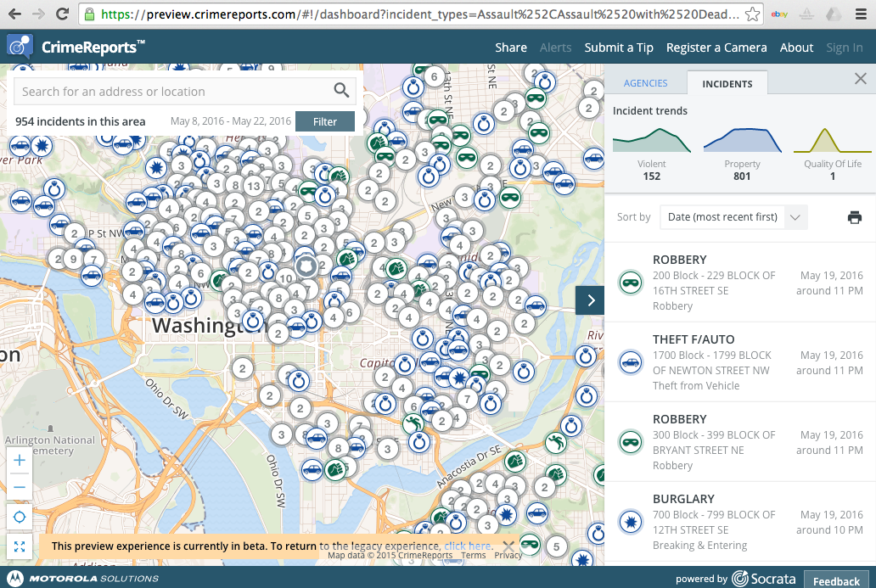Click the date range May 8 - May 22
The height and width of the screenshot is (588, 876).
point(231,120)
